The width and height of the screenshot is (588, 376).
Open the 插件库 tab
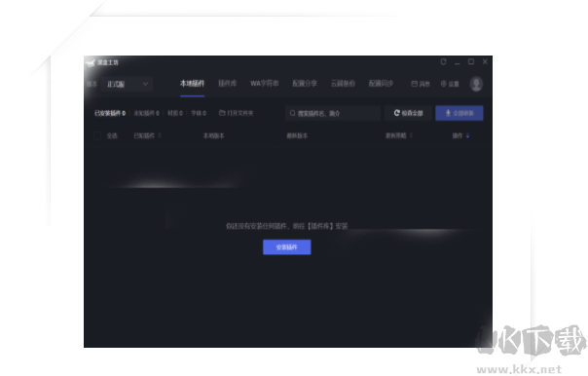click(227, 84)
